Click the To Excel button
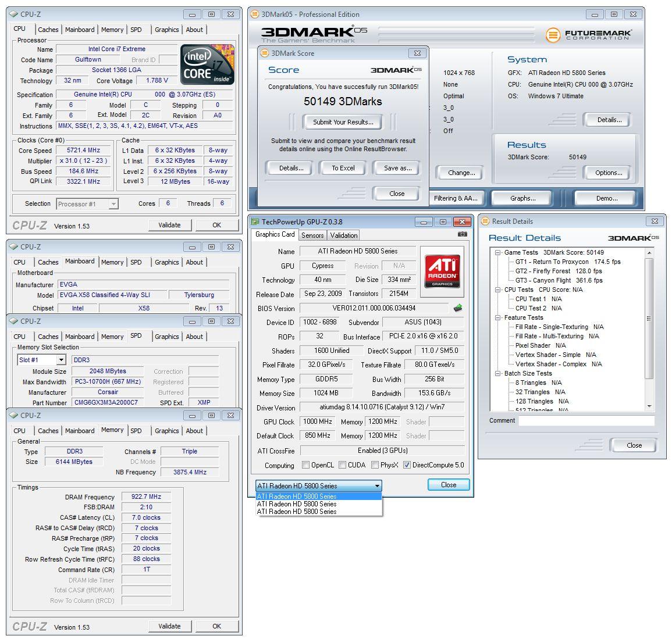 pos(343,168)
